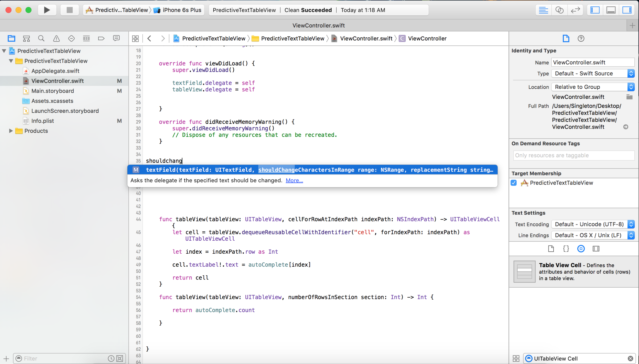Screen dimensions: 639x364
Task: Select the iPhone 6s Plus destination
Action: (x=178, y=10)
